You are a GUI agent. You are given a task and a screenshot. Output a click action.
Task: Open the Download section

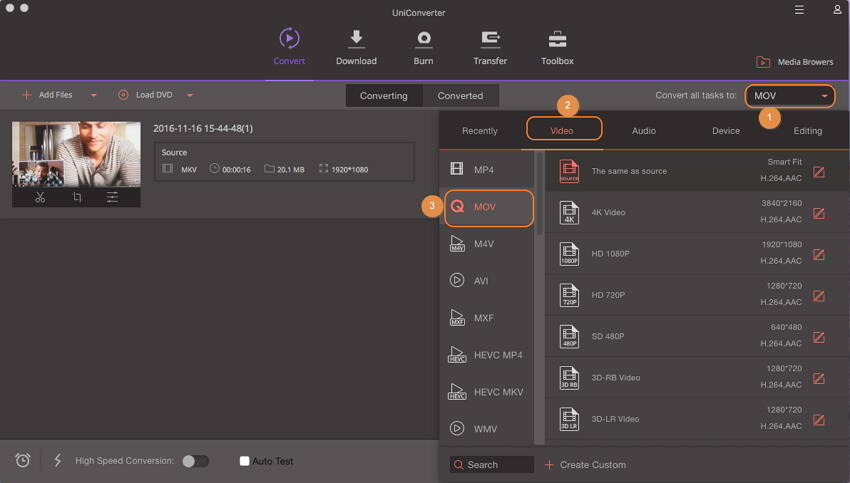[356, 48]
